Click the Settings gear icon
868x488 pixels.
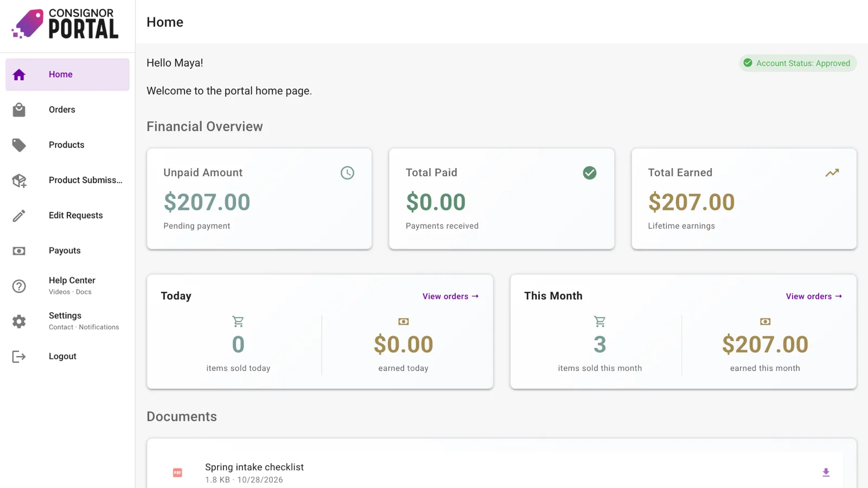[19, 322]
